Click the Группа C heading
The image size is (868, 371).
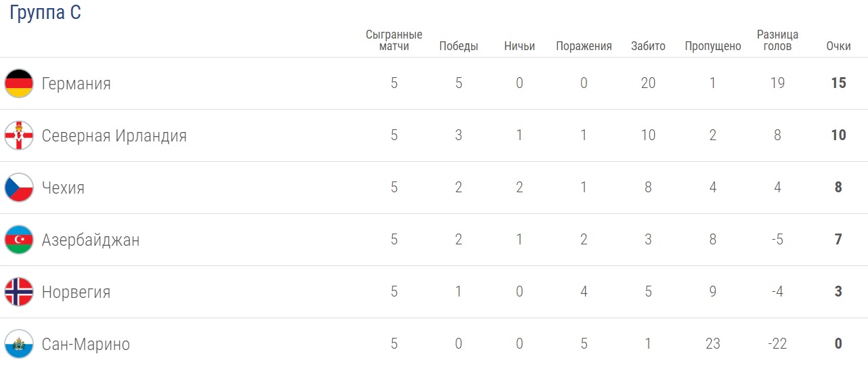(45, 14)
